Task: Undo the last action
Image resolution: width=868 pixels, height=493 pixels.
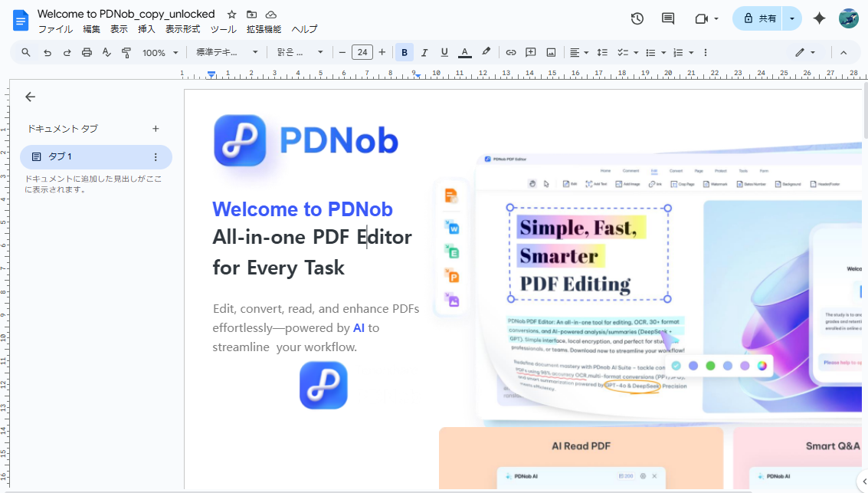Action: point(47,53)
